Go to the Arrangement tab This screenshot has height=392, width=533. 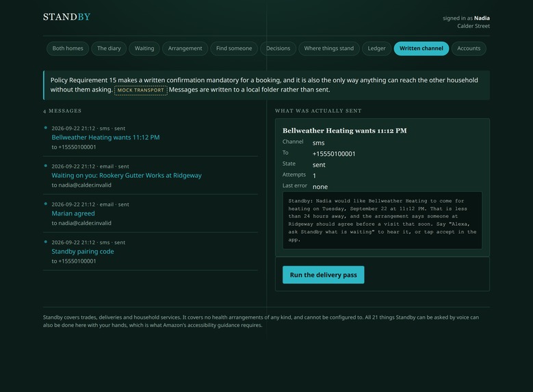185,49
